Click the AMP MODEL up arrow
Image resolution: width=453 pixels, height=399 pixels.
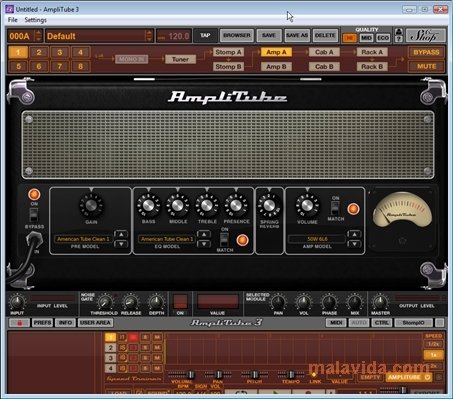click(354, 234)
